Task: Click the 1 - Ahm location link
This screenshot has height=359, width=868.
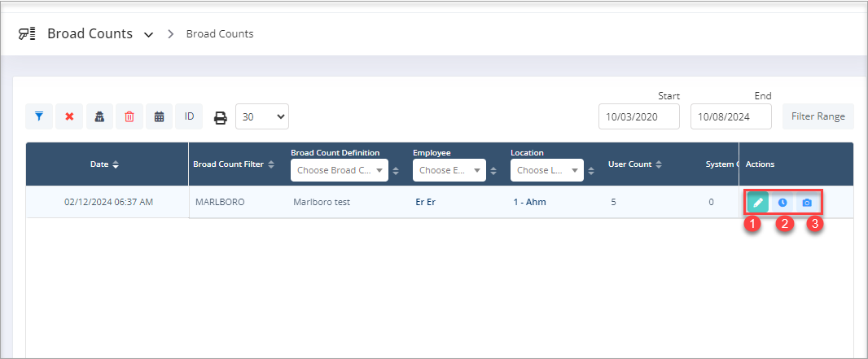Action: click(530, 202)
